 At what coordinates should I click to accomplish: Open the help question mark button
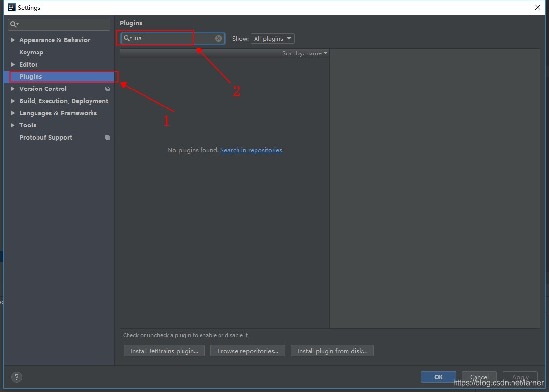pyautogui.click(x=17, y=377)
